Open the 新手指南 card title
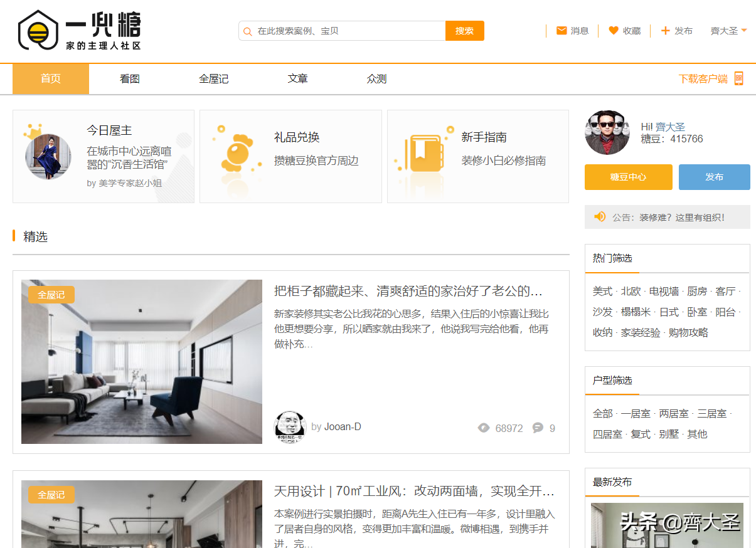 point(484,137)
